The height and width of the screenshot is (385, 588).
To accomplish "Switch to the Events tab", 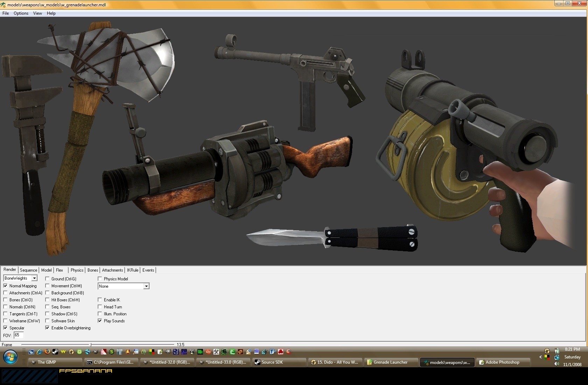I will click(x=148, y=270).
